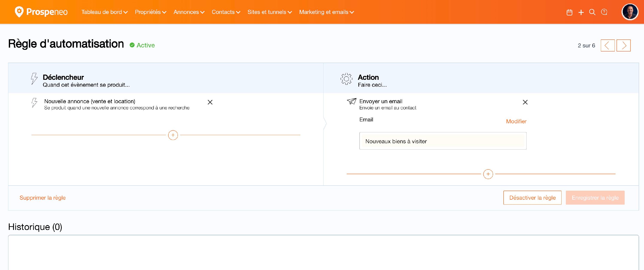Go to next automation rule arrow
The width and height of the screenshot is (644, 270).
[624, 45]
